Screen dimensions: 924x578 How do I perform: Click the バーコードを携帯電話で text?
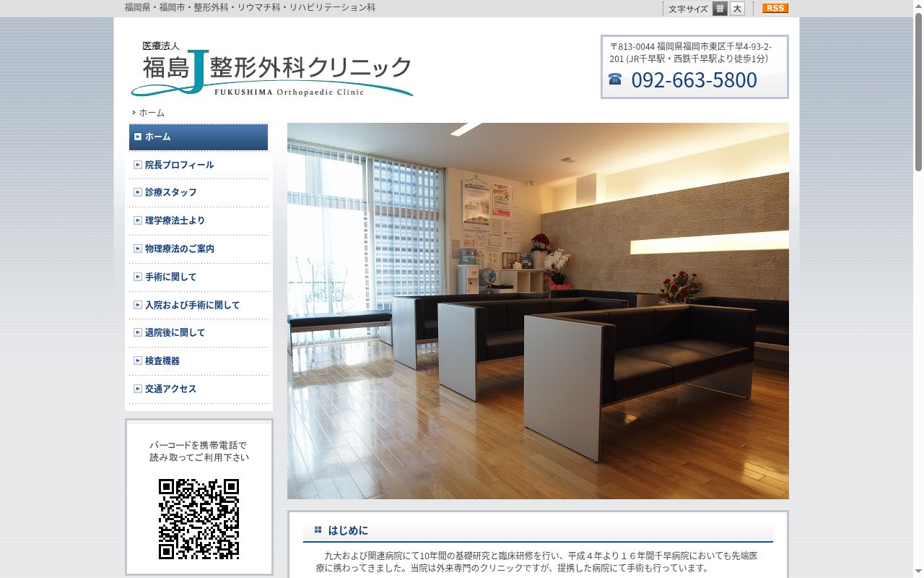(199, 445)
